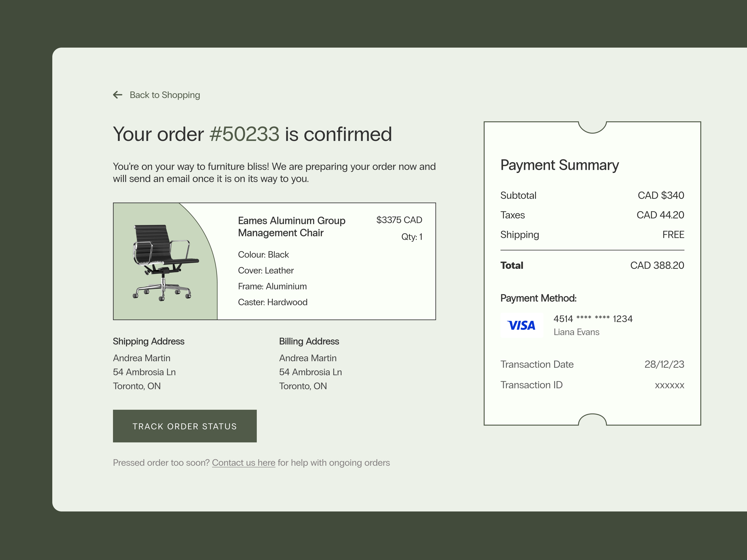
Task: Click the Visa card logo
Action: pos(521,325)
